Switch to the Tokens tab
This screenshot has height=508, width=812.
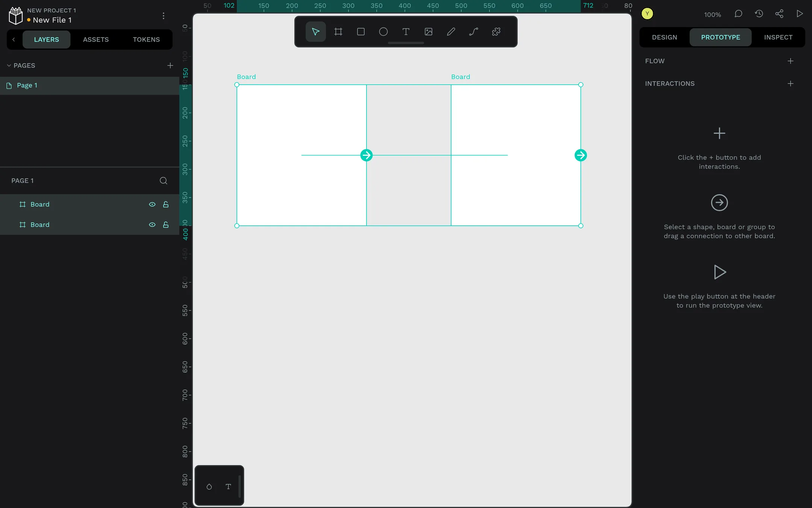point(146,40)
